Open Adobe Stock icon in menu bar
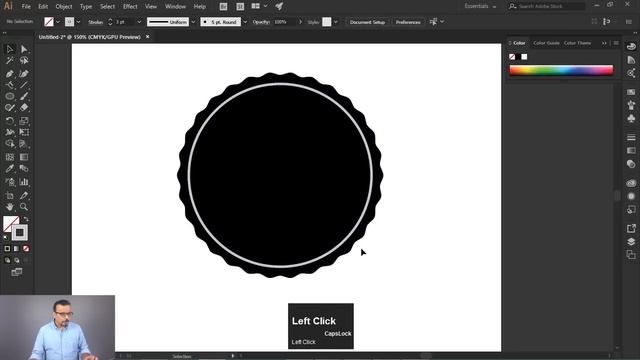 coord(240,7)
